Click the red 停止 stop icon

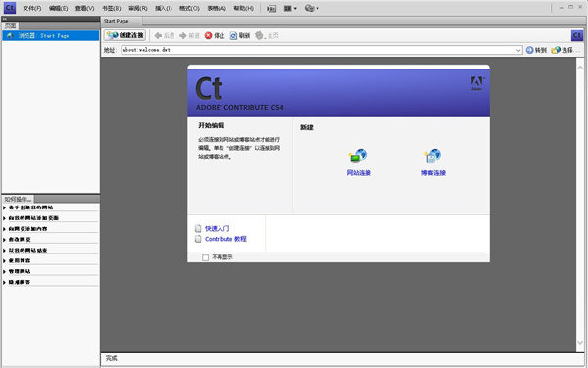[x=208, y=35]
